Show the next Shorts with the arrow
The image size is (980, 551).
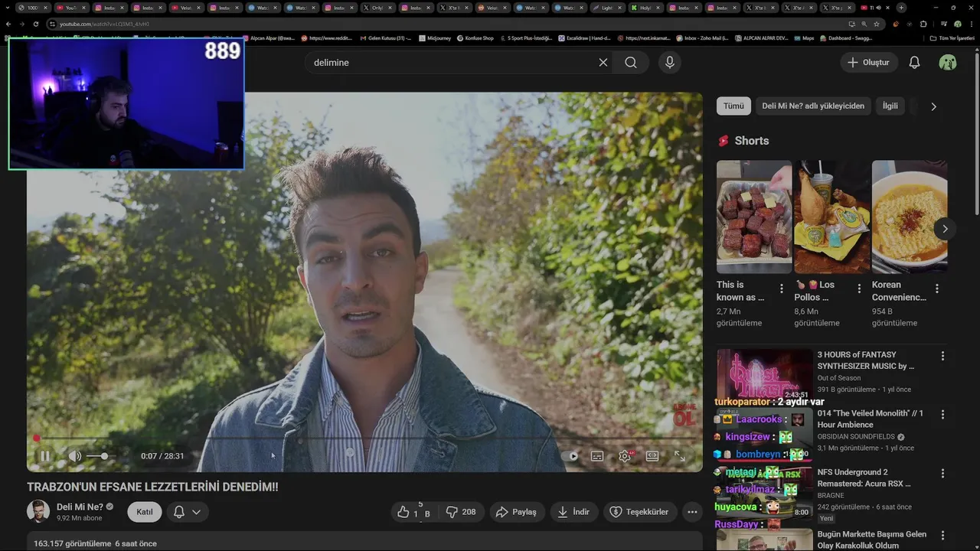[x=945, y=229]
